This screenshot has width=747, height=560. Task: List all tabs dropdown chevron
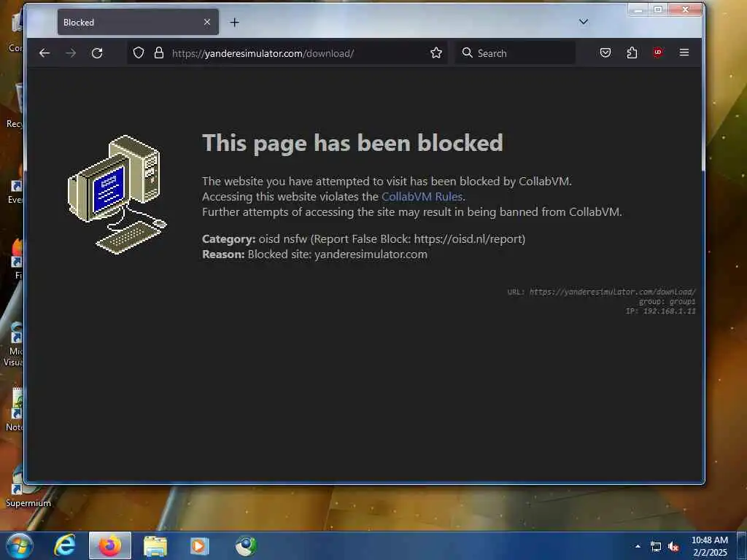pos(583,22)
